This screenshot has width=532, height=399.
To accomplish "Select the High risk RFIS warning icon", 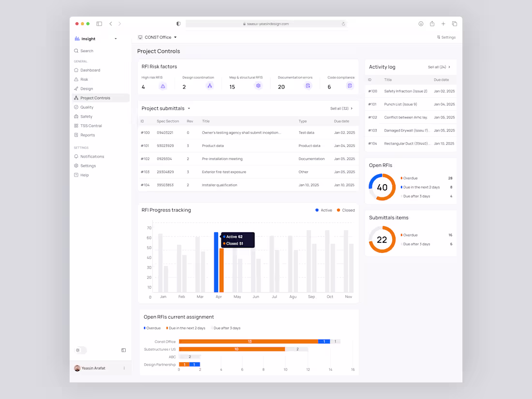I will [x=163, y=85].
